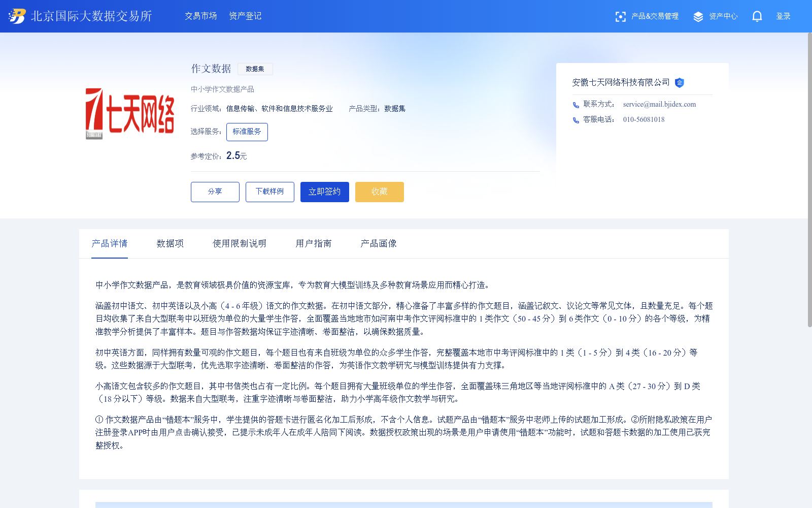This screenshot has height=508, width=812.
Task: Click the yellow 收藏 button
Action: click(380, 192)
